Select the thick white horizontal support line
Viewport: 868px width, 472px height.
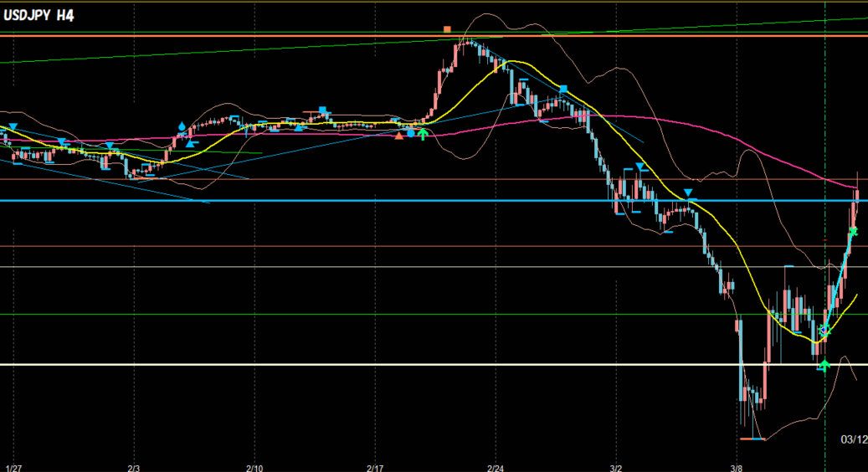pyautogui.click(x=434, y=365)
